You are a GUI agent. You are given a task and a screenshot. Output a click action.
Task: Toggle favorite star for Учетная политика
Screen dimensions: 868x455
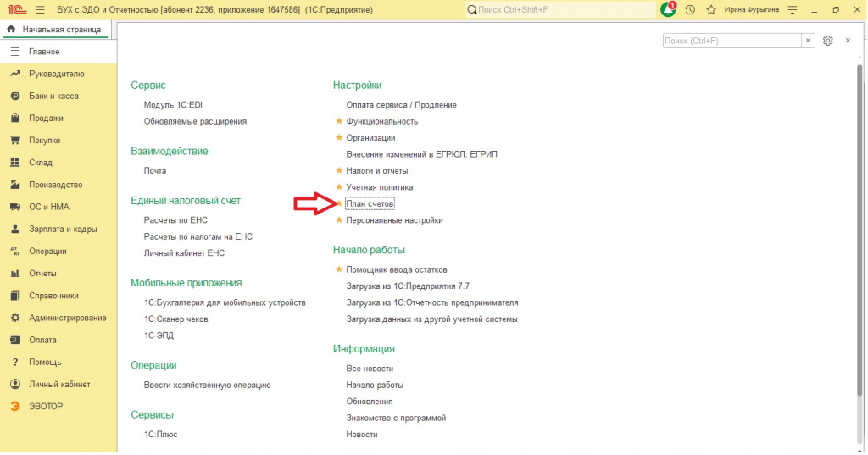[x=339, y=186]
